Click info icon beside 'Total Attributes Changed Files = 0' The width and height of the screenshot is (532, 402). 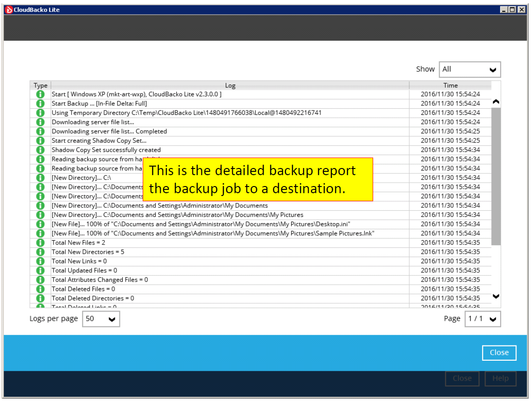(40, 280)
